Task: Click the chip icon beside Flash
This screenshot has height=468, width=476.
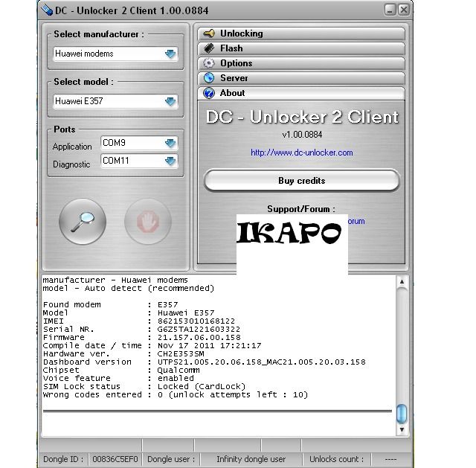Action: tap(209, 48)
